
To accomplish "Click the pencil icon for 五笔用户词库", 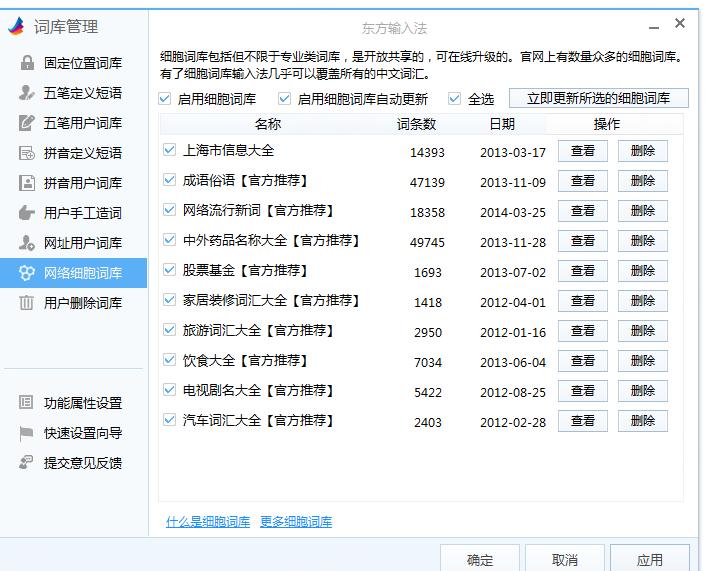I will pos(27,122).
